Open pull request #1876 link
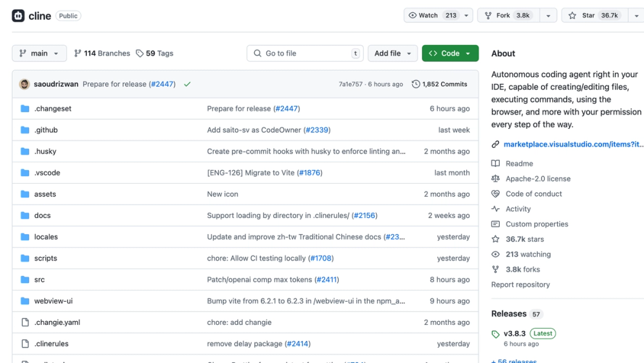This screenshot has height=363, width=644. coord(310,173)
